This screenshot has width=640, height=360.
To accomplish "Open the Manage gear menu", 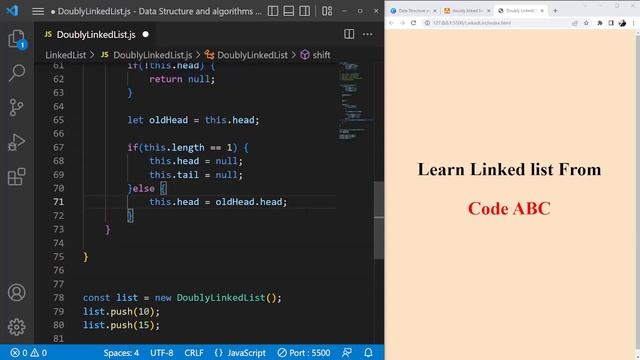I will coord(16,327).
